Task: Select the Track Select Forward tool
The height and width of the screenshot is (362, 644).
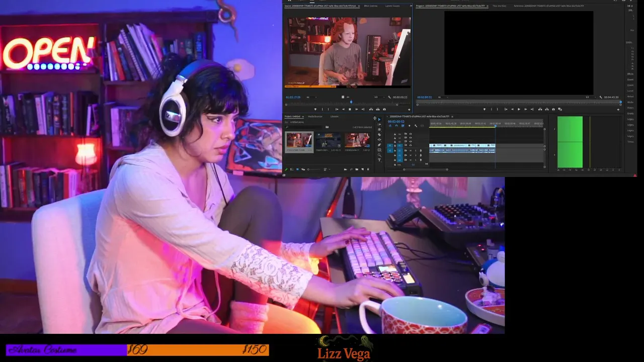Action: click(x=379, y=125)
